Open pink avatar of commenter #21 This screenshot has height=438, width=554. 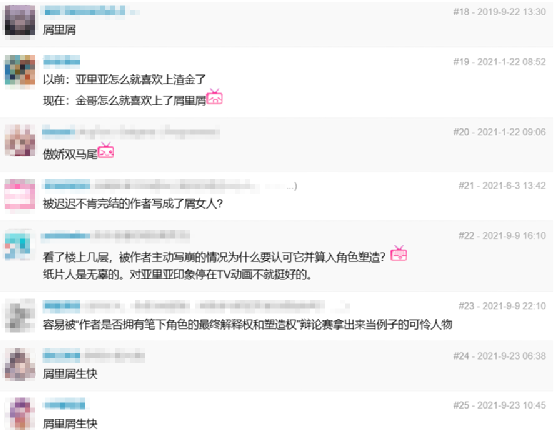[20, 194]
